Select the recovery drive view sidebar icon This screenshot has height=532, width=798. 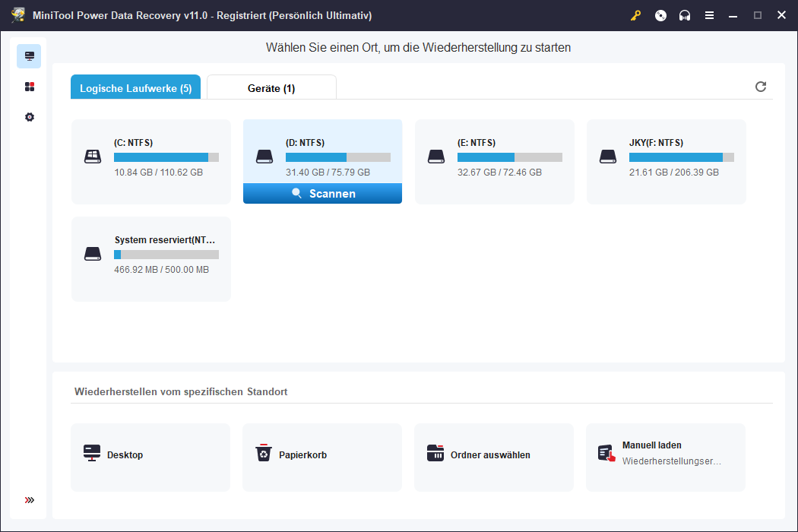point(30,56)
